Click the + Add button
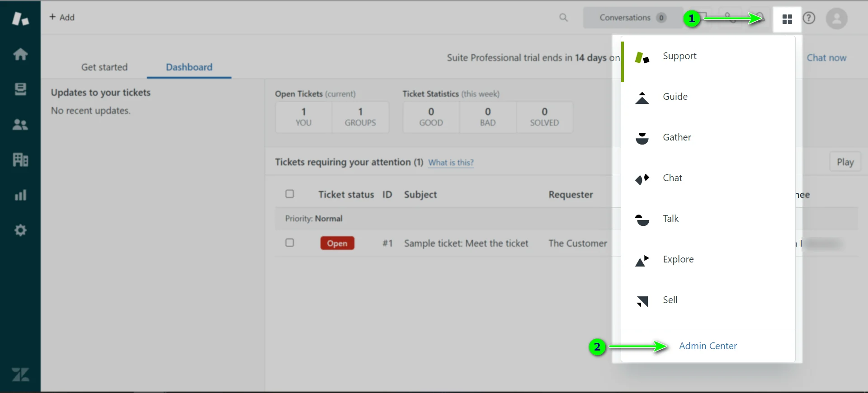 coord(62,17)
